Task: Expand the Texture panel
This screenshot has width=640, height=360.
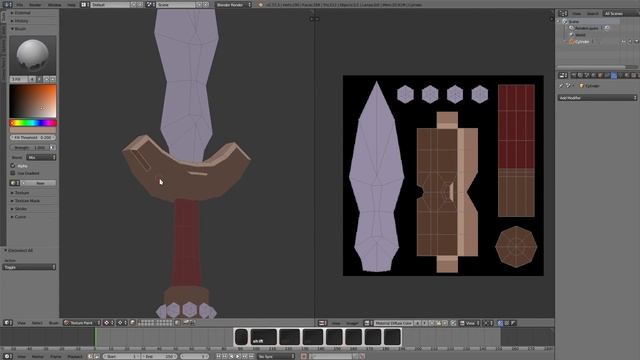Action: (x=21, y=193)
